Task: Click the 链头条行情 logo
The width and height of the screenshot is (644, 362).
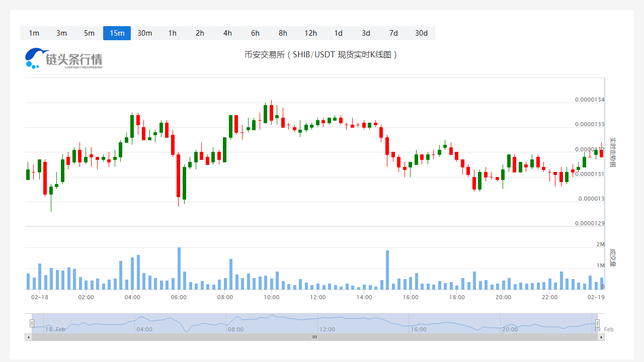Action: pyautogui.click(x=63, y=58)
